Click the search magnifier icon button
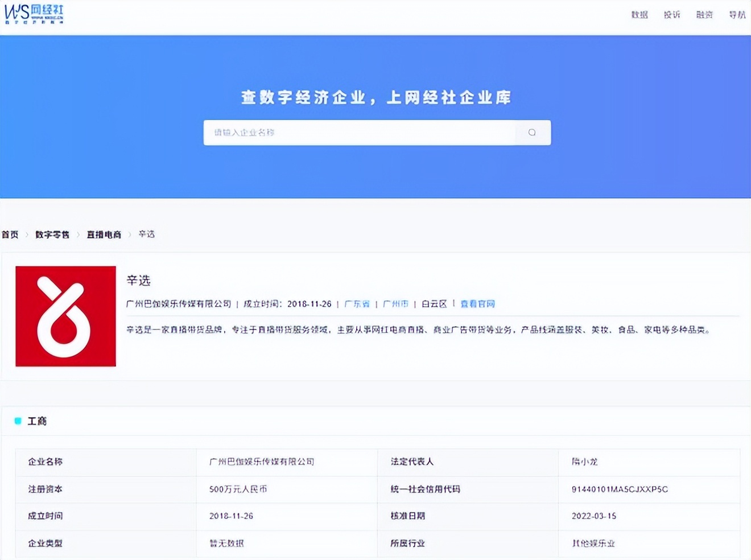 coord(532,133)
